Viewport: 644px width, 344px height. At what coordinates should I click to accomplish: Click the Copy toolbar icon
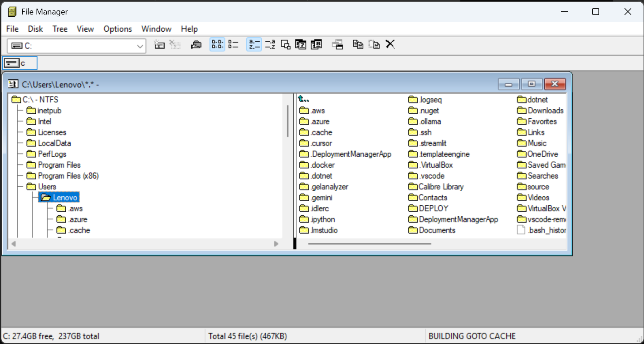(x=358, y=44)
